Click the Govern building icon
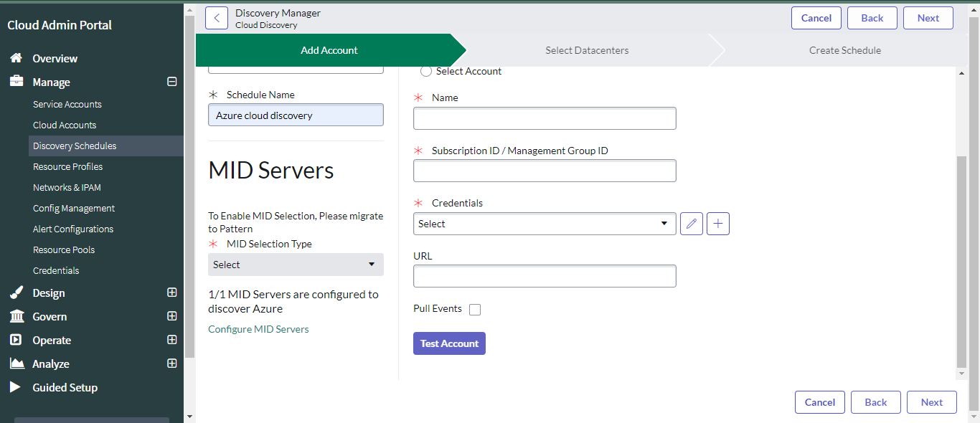This screenshot has width=980, height=423. point(16,316)
